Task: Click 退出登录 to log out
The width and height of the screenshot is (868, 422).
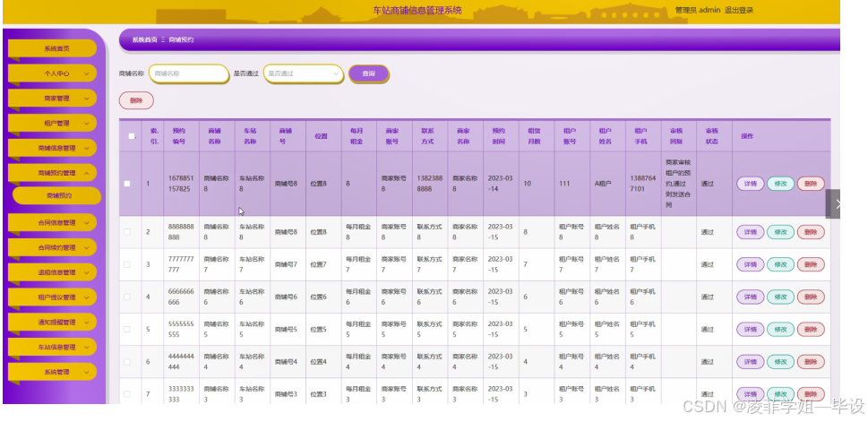Action: 739,10
